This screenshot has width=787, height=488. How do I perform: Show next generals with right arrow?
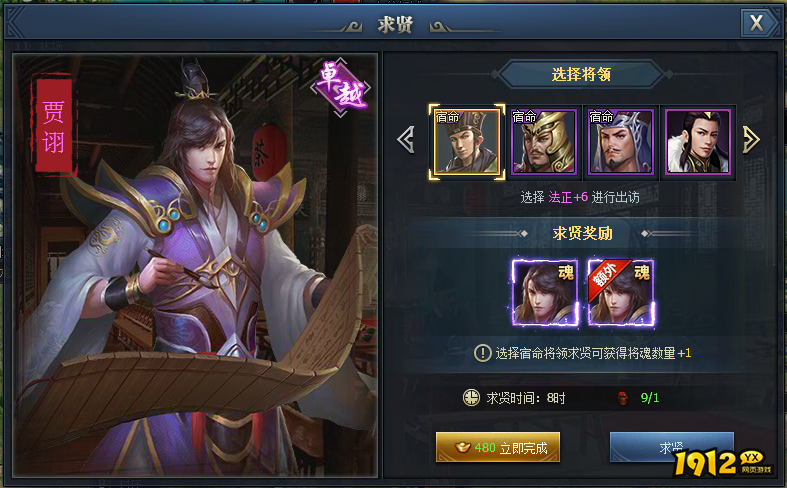[751, 139]
